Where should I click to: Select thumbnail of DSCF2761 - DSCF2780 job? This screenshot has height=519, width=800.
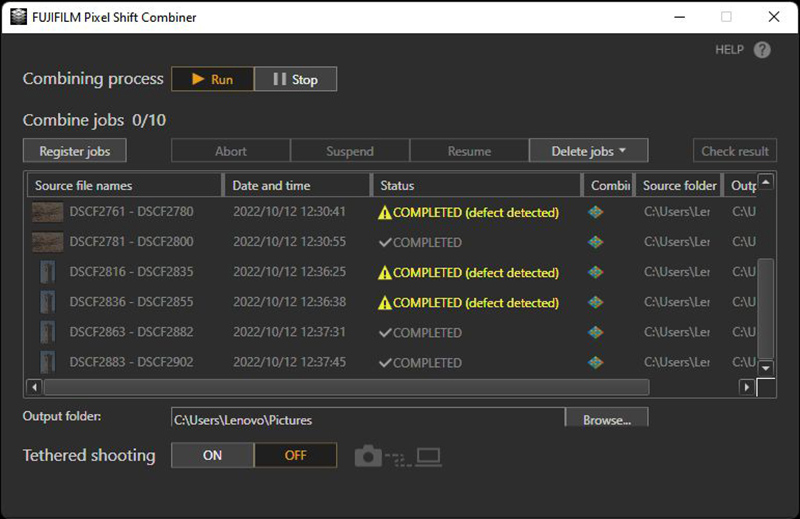click(x=47, y=212)
